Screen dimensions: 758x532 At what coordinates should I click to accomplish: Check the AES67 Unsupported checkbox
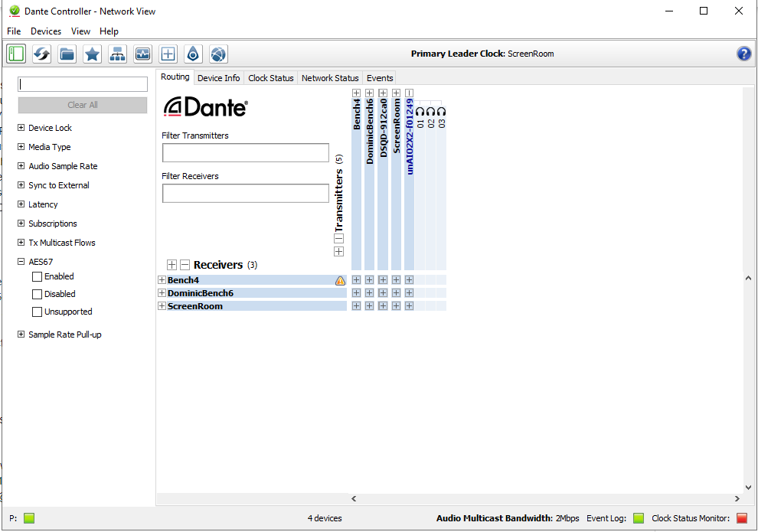37,312
